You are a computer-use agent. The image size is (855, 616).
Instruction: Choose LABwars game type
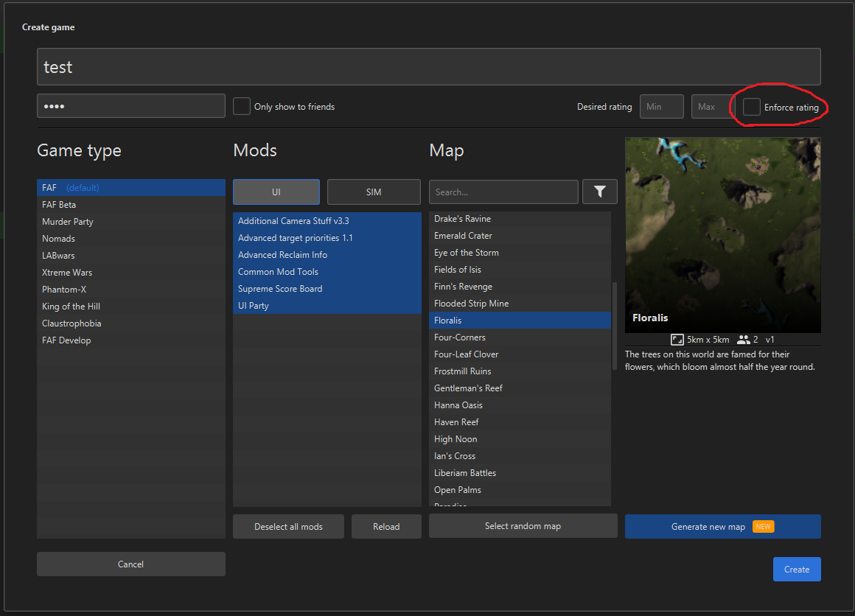coord(131,255)
